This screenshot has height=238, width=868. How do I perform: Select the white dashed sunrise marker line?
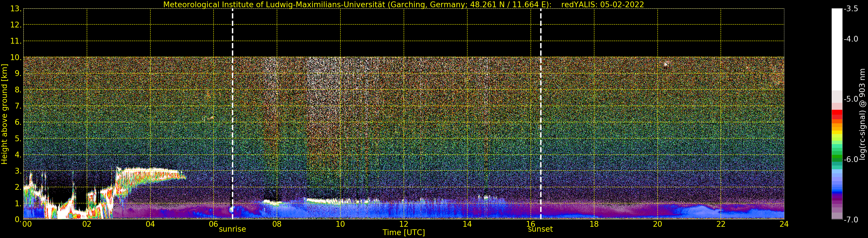coord(232,114)
